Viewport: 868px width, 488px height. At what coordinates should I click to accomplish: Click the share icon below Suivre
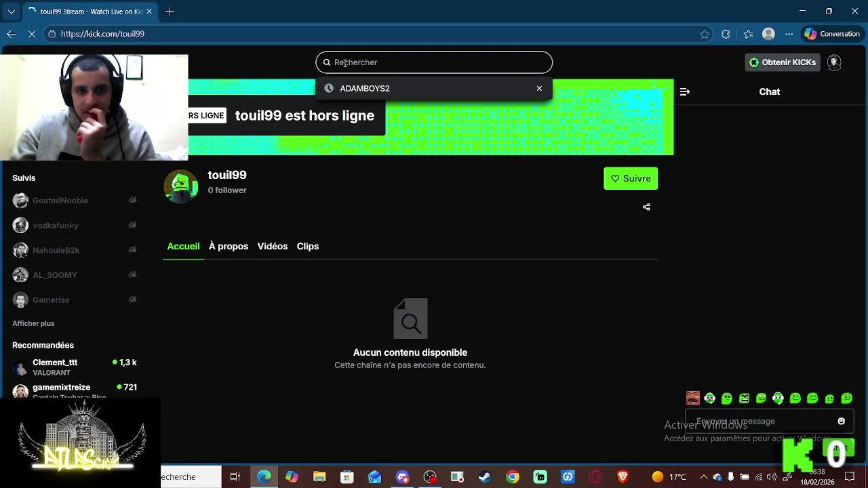646,207
